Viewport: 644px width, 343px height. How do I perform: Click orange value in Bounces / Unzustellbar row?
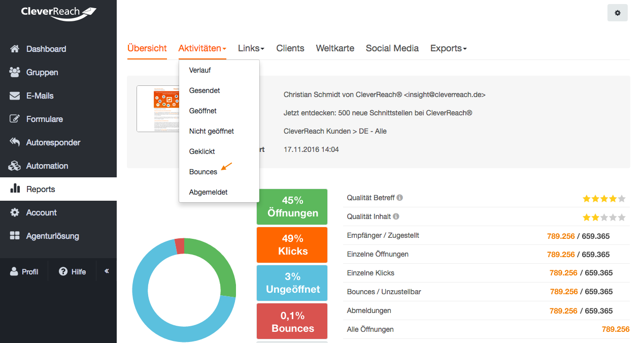564,292
